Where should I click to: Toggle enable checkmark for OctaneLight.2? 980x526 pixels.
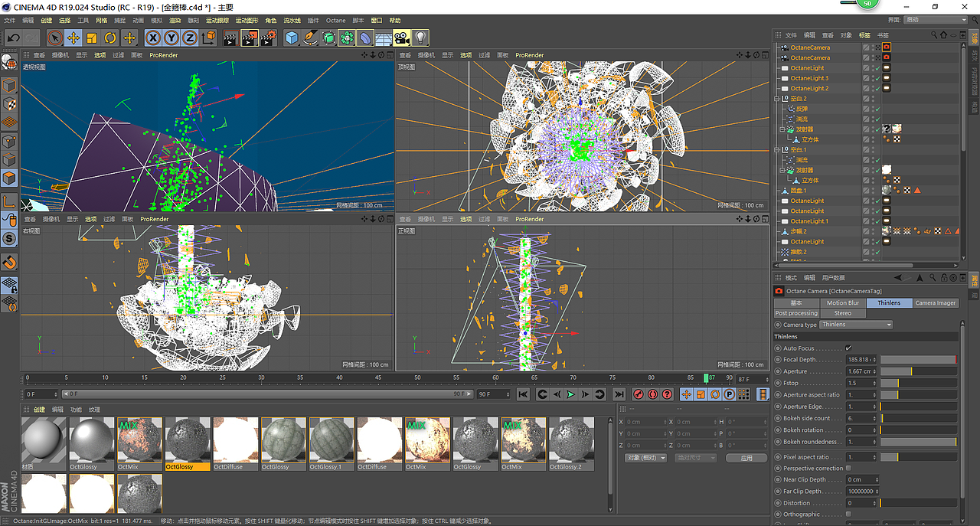[877, 89]
